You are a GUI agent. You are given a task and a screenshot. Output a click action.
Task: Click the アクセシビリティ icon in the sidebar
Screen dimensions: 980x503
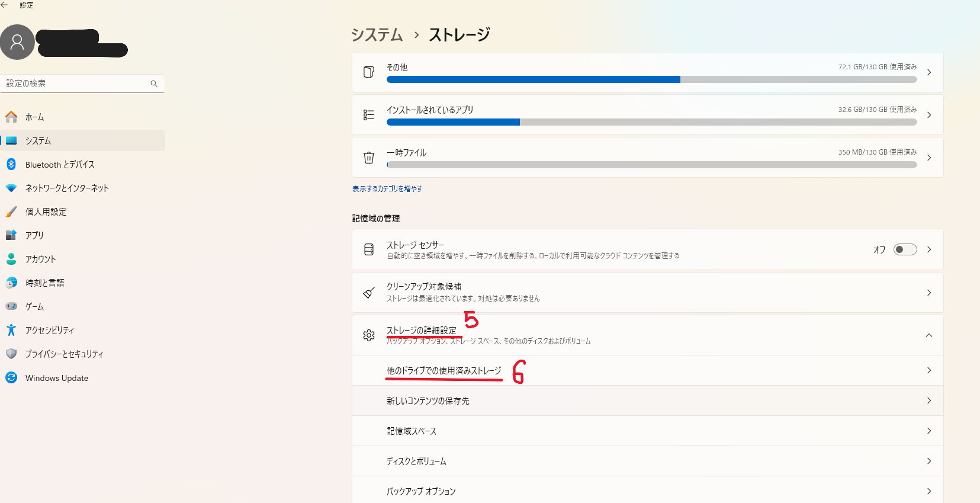coord(11,330)
